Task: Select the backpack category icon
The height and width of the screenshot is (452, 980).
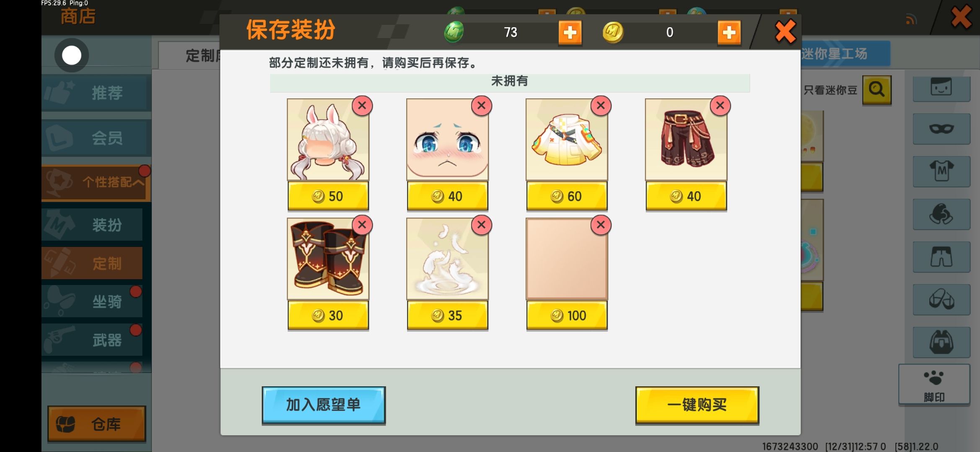Action: (941, 342)
